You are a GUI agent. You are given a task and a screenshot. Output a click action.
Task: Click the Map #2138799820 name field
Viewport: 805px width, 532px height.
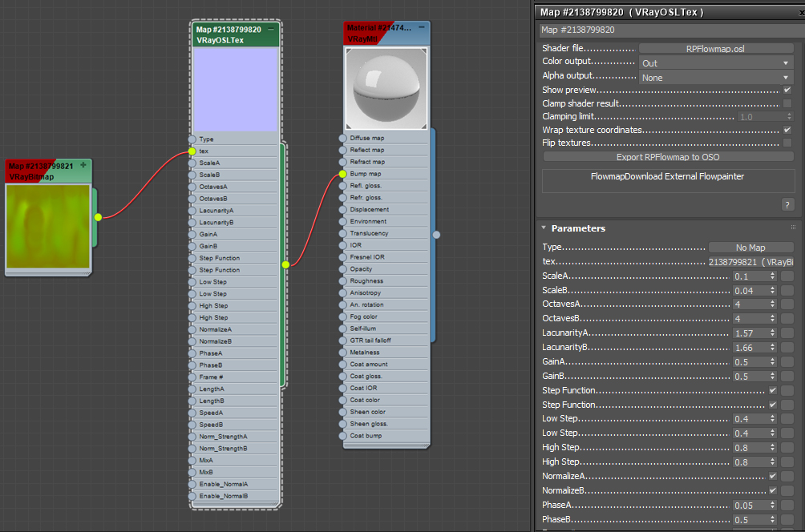point(672,30)
